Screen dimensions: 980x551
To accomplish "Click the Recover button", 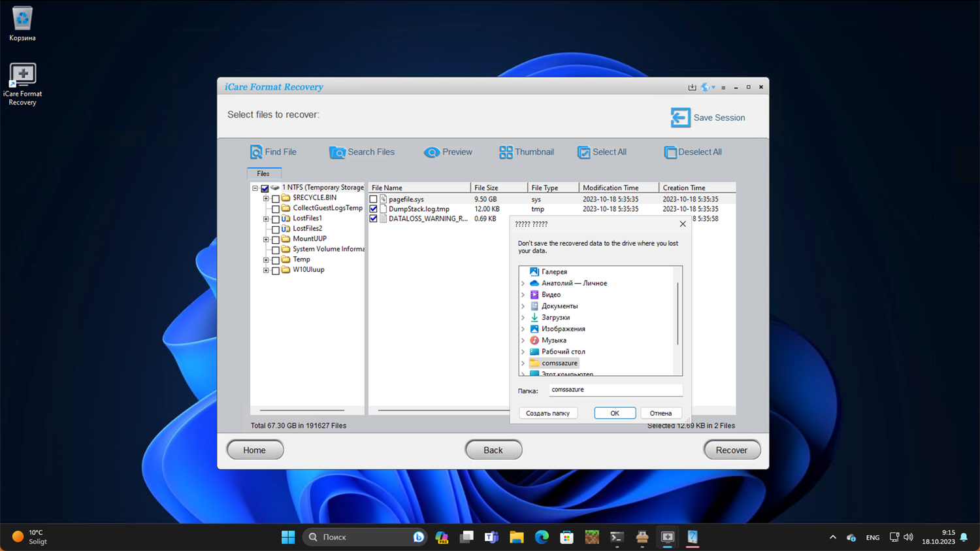I will click(732, 450).
